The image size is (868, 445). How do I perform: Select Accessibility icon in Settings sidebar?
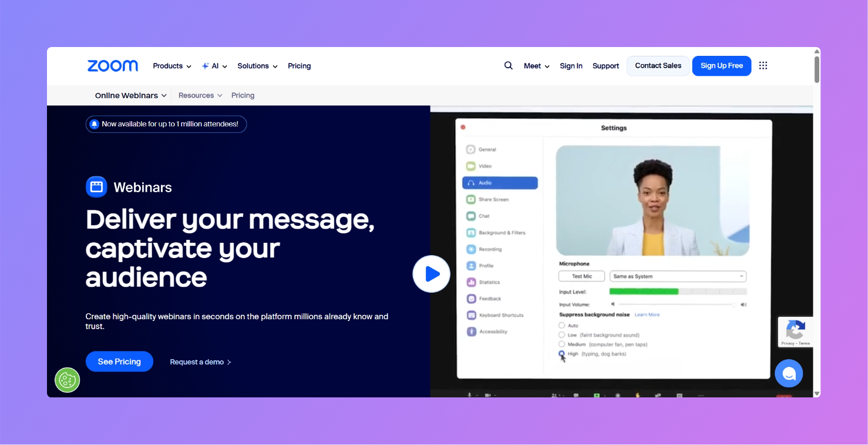(x=470, y=332)
